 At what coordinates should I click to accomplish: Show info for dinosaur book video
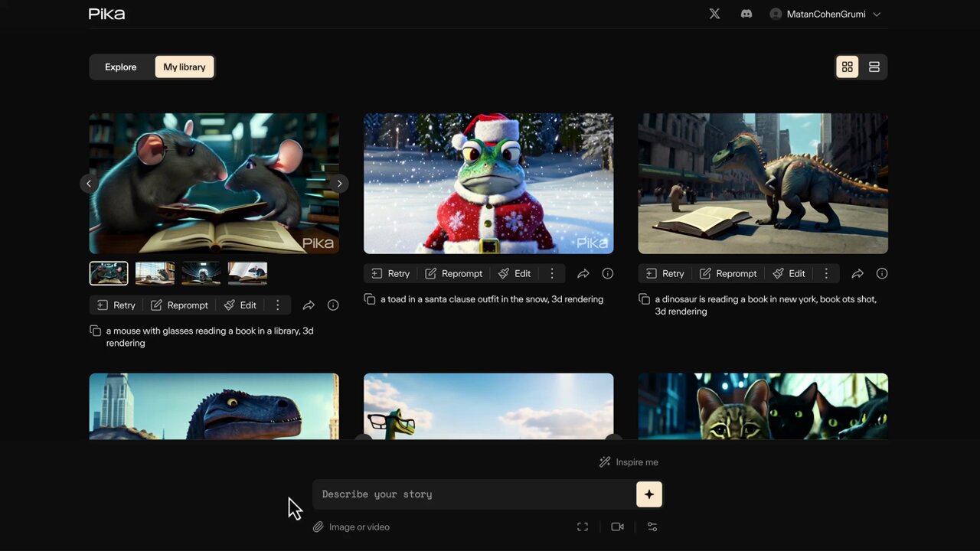click(882, 273)
